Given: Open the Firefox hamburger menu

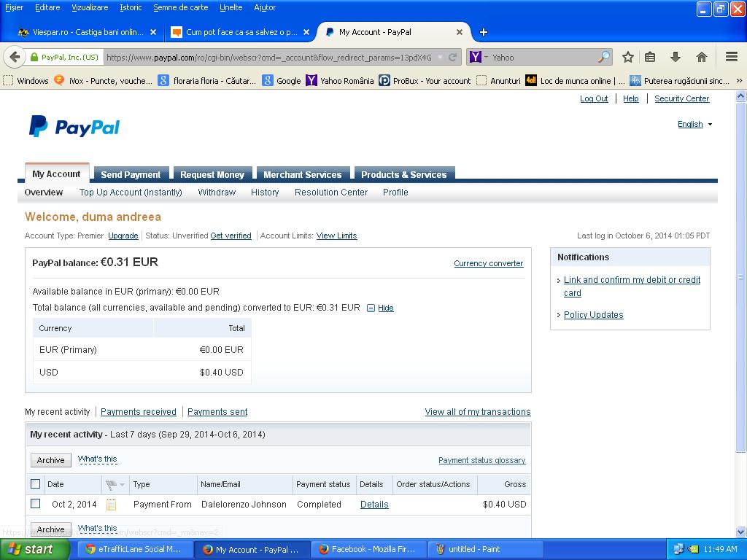Looking at the screenshot, I should point(732,57).
